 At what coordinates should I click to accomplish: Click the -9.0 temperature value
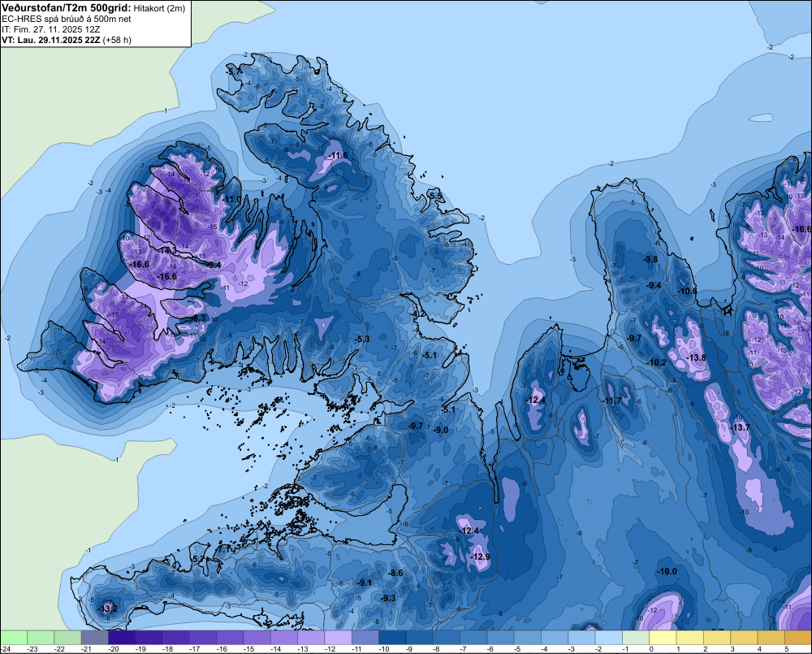(441, 430)
